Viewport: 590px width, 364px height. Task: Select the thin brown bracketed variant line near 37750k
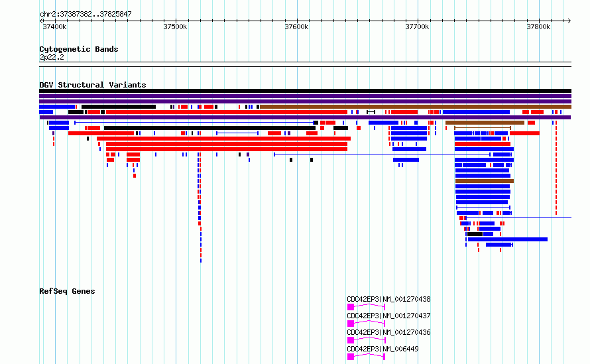point(483,128)
